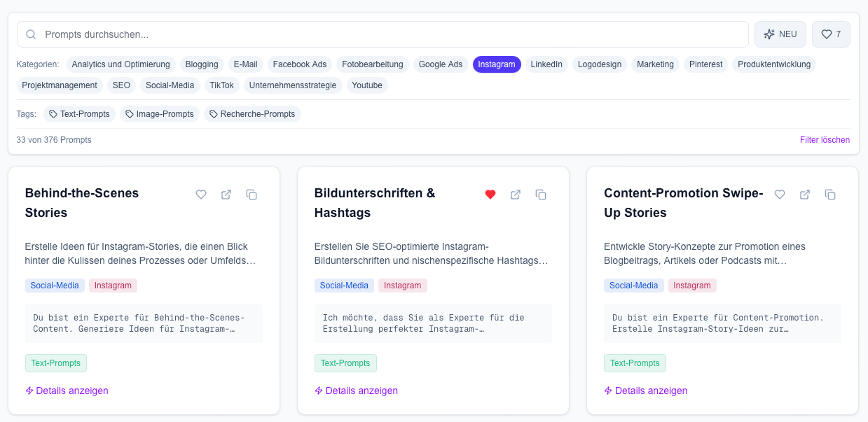Favorite the Content-Promotion Swipe-Up Stories card
Screen dimensions: 868x422
click(780, 195)
